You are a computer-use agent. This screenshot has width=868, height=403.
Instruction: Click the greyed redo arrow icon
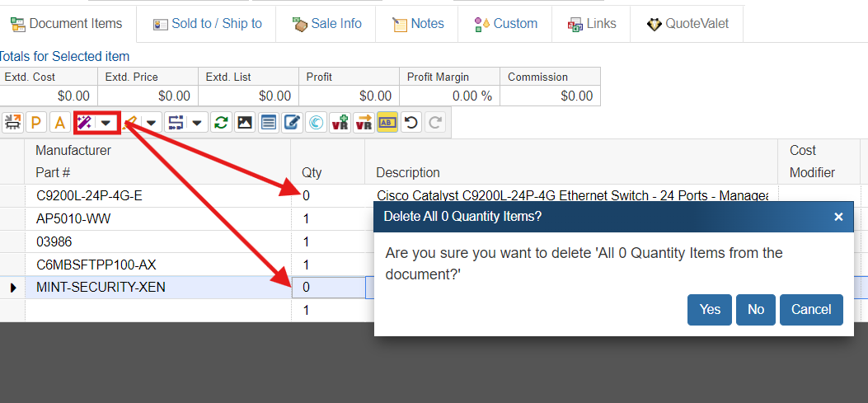(434, 122)
